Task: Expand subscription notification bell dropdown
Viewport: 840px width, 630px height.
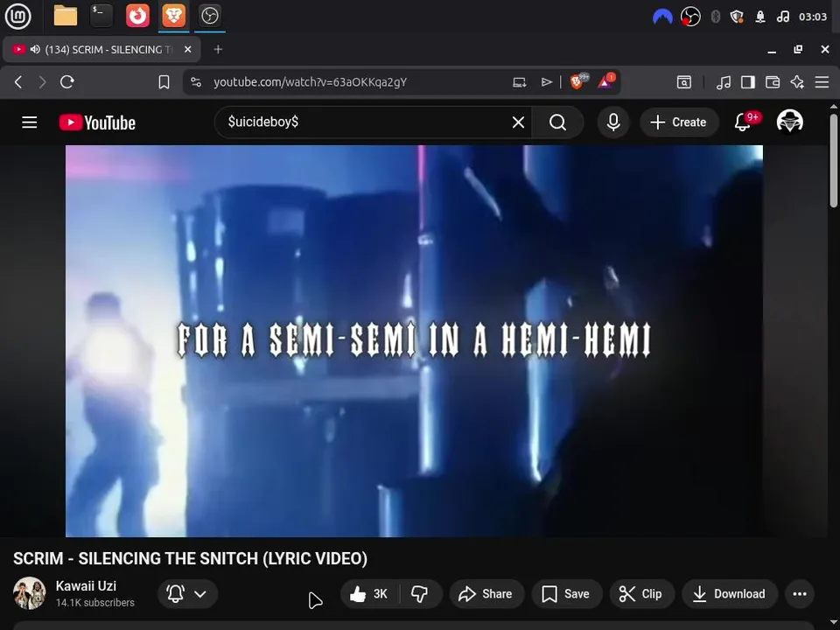Action: pyautogui.click(x=187, y=593)
